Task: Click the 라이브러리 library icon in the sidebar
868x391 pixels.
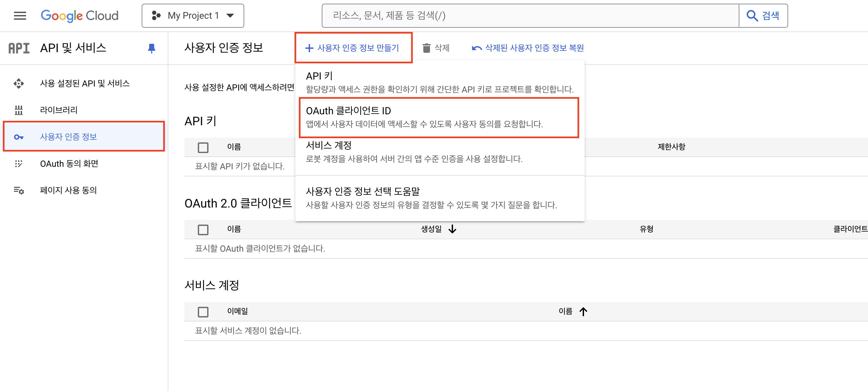Action: 19,110
